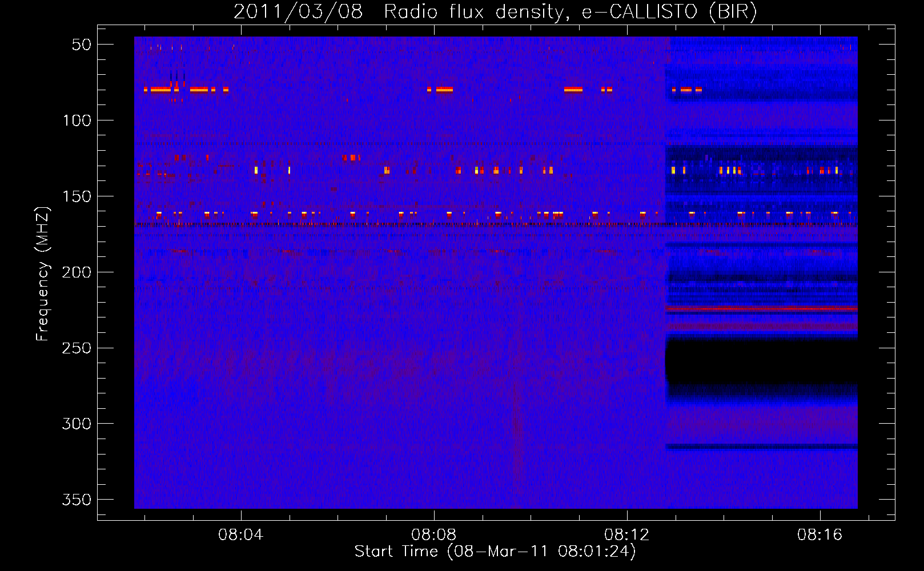Click the 08:04 time tick label
The height and width of the screenshot is (571, 924).
coord(240,534)
